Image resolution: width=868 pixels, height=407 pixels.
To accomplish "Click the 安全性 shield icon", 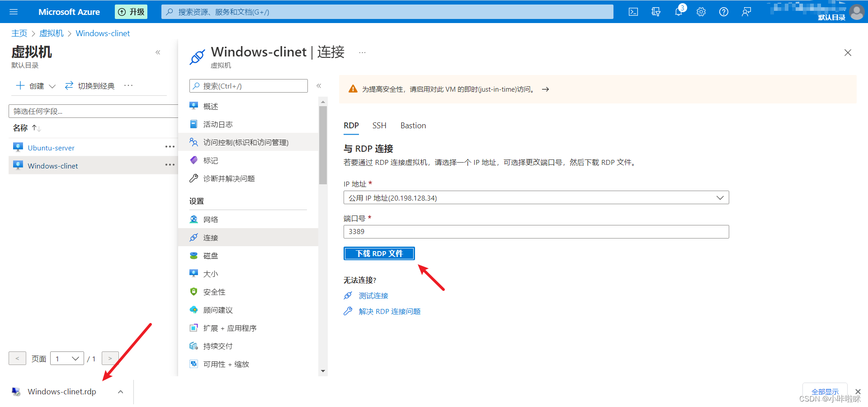I will (x=193, y=291).
